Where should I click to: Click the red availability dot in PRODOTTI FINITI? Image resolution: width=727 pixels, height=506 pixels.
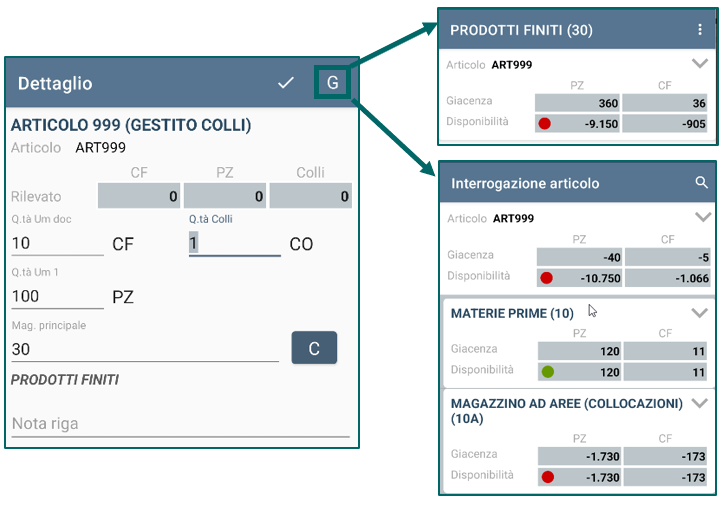(545, 124)
